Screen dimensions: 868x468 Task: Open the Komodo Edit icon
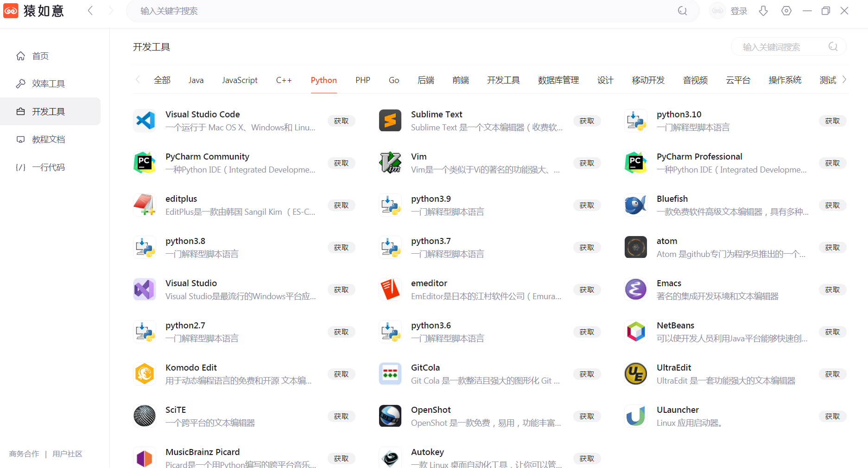(145, 374)
